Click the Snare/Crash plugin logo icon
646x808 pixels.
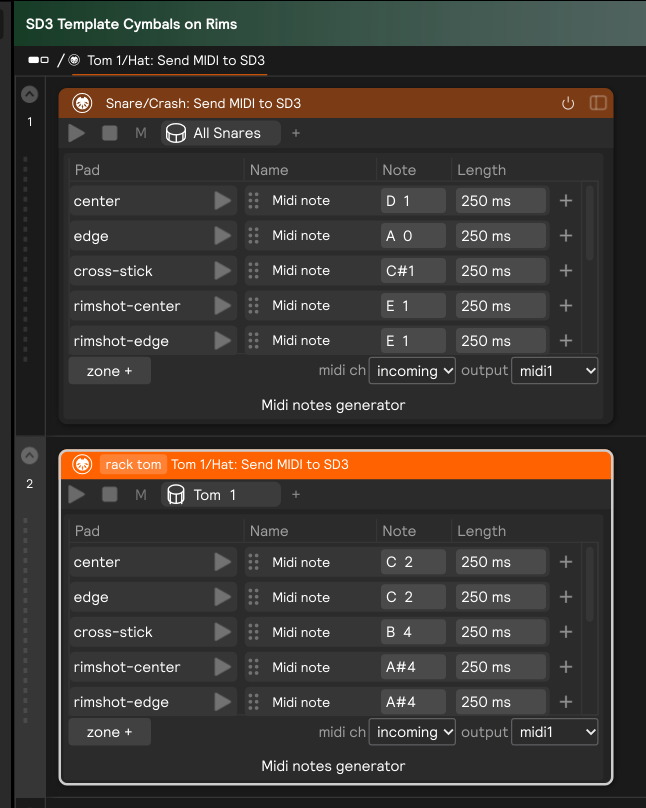(82, 103)
